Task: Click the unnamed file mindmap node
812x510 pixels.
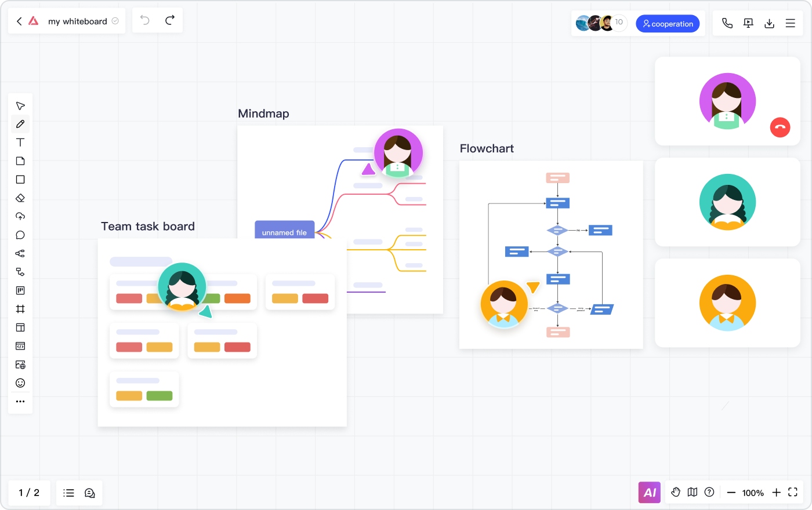Action: click(x=284, y=231)
